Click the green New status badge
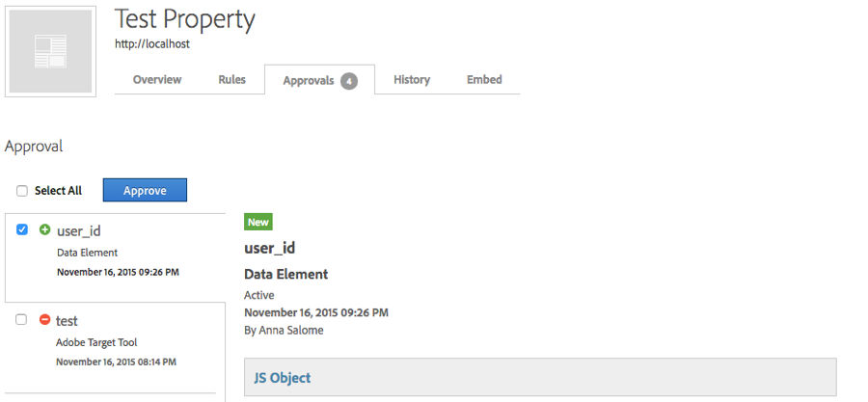Screen dimensions: 868x402 (x=258, y=222)
